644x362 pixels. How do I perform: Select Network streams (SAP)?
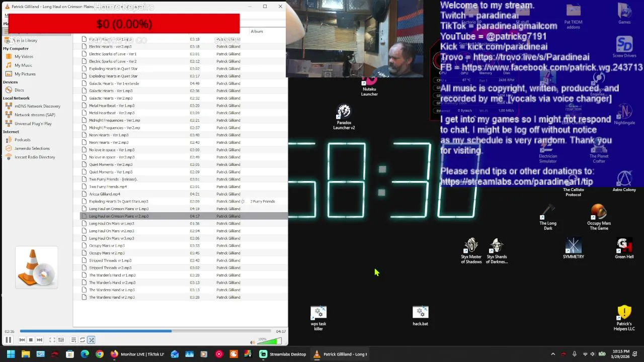point(35,115)
